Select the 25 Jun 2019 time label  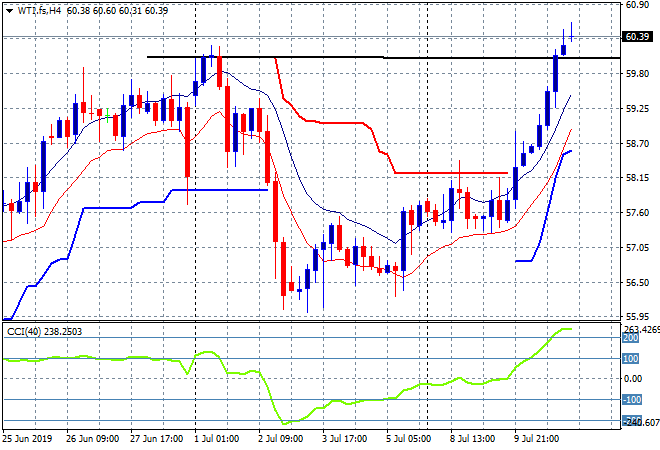point(28,439)
